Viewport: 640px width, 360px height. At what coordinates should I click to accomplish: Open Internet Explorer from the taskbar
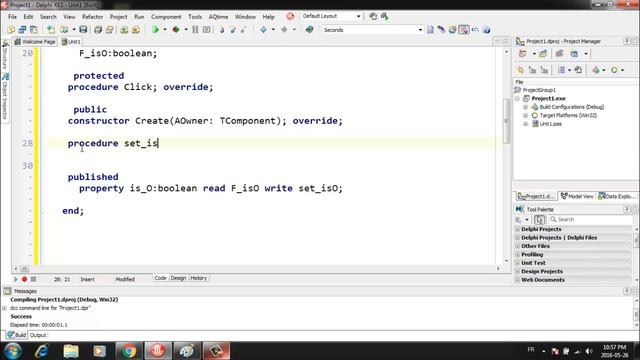pyautogui.click(x=42, y=351)
